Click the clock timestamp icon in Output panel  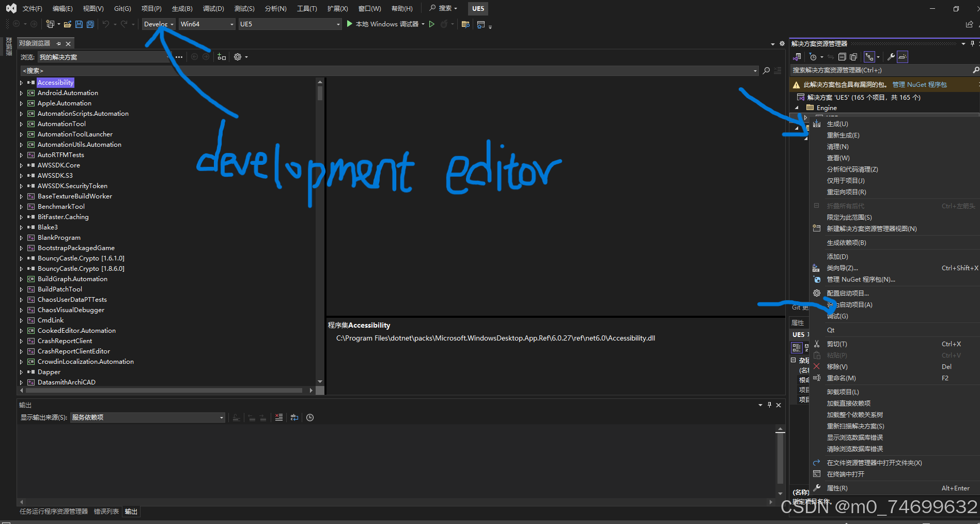point(310,418)
